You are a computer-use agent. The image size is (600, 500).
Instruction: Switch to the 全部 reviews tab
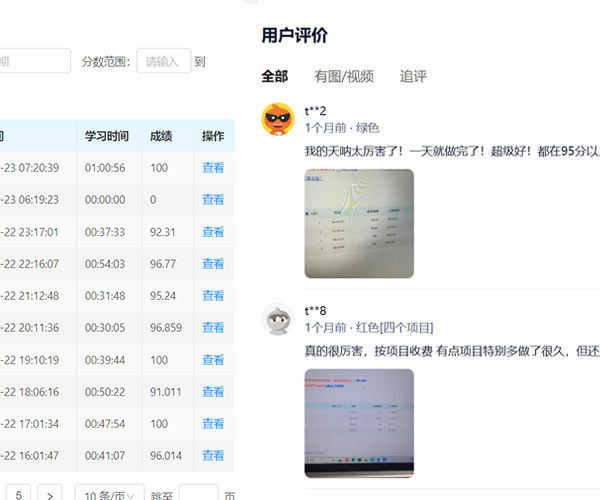pyautogui.click(x=274, y=76)
